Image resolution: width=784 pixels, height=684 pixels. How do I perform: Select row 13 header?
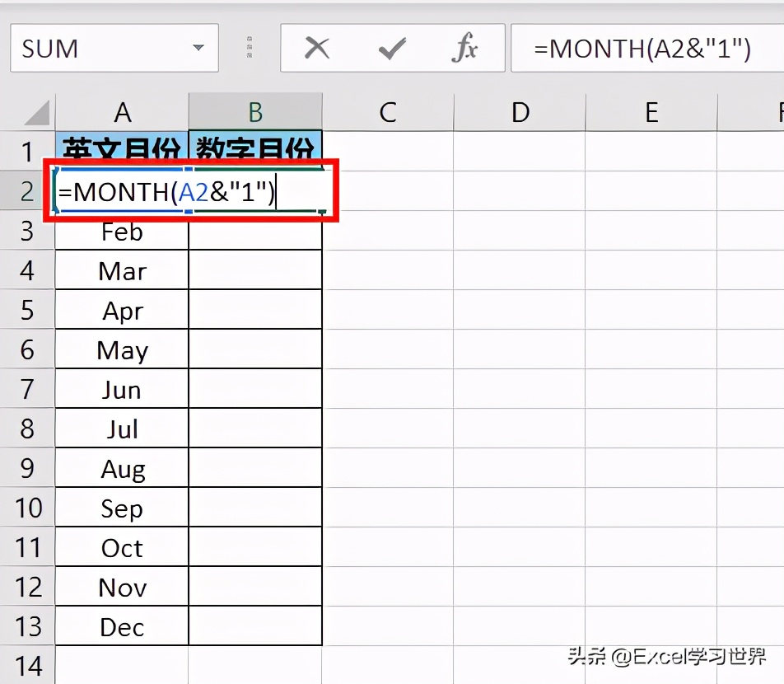click(x=27, y=625)
